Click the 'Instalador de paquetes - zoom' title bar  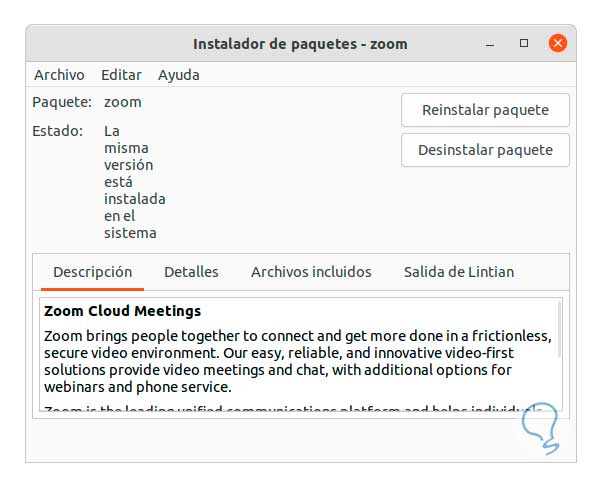tap(300, 44)
